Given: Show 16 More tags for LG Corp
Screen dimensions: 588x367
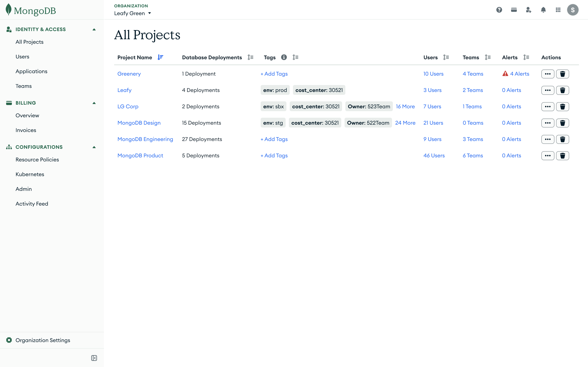Looking at the screenshot, I should (x=405, y=106).
